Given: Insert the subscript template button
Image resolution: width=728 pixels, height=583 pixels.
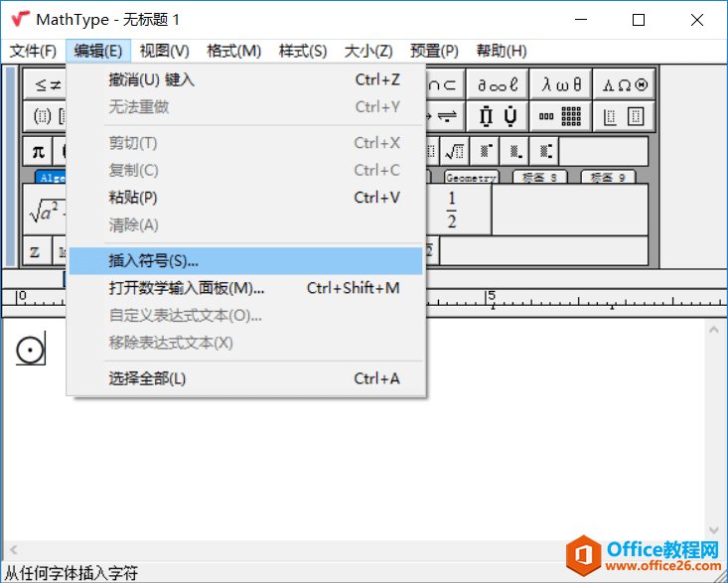Looking at the screenshot, I should (514, 151).
